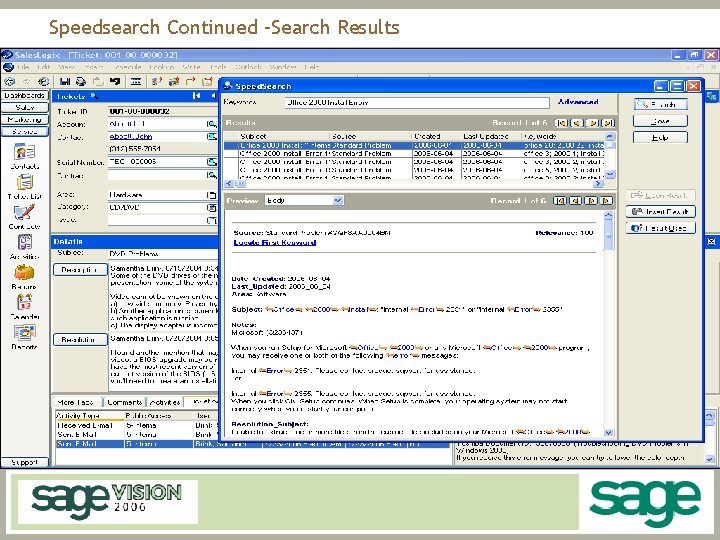
Task: Click the Resolution button in Details
Action: point(80,339)
